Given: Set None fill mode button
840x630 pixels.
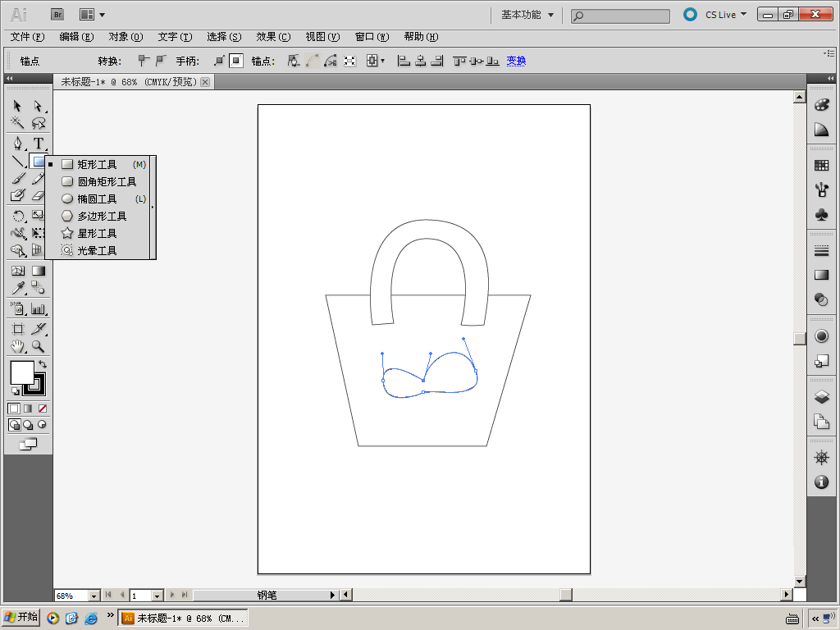Looking at the screenshot, I should [42, 409].
